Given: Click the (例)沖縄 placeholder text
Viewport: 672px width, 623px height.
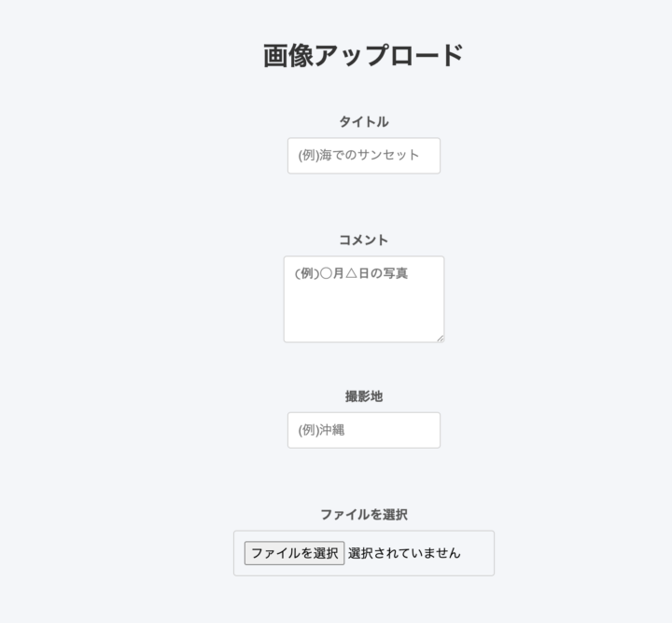Looking at the screenshot, I should [322, 430].
